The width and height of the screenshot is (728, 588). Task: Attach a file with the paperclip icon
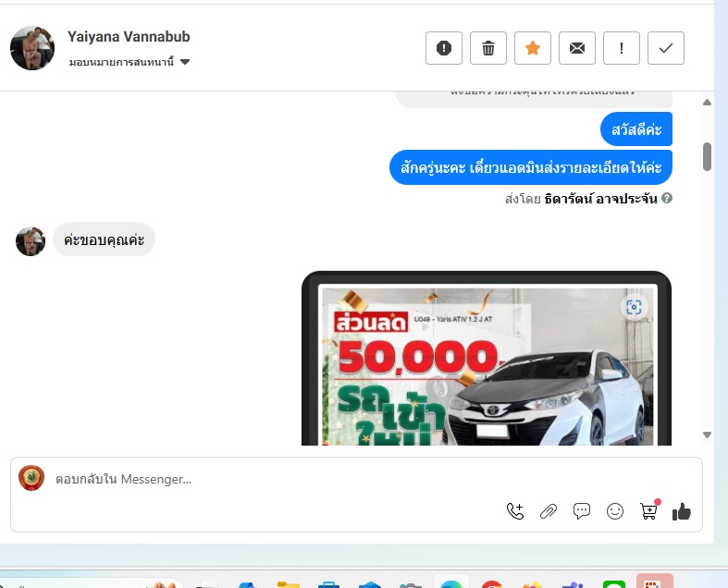tap(549, 511)
